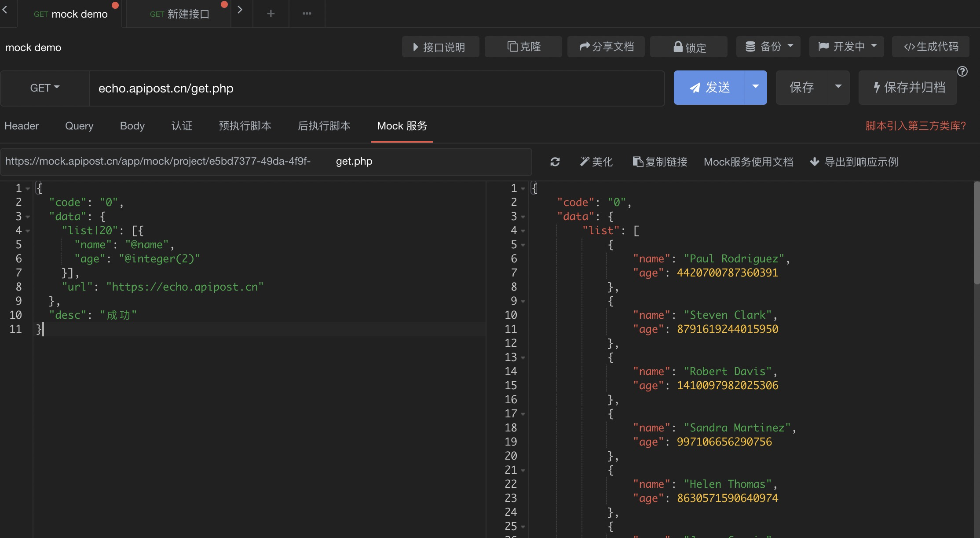Open the 脚本引入第三方类库? link
980x538 pixels.
(x=916, y=126)
